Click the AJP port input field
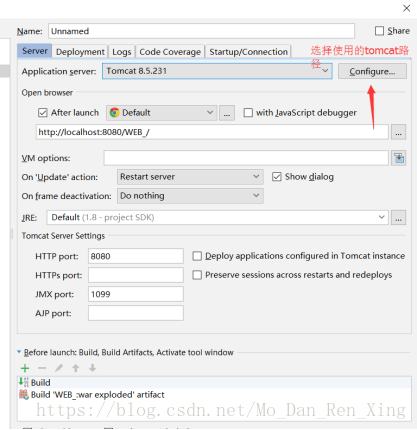 [136, 313]
